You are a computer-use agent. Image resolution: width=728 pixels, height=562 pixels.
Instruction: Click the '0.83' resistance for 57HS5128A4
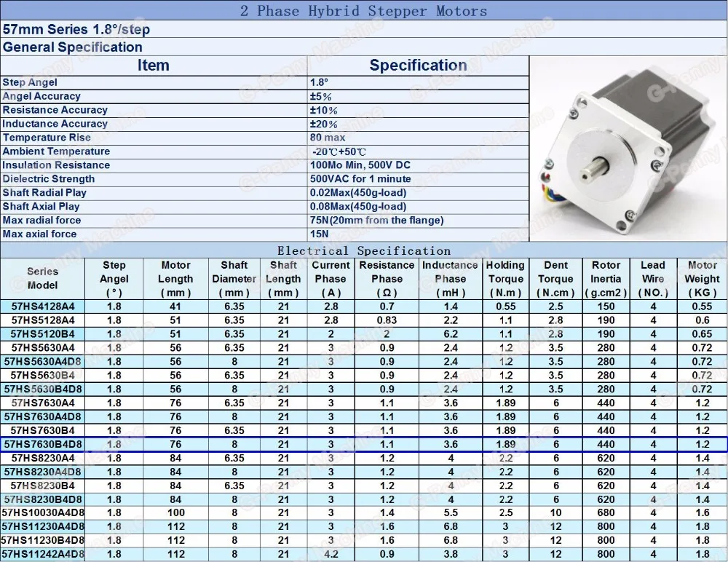tap(387, 320)
